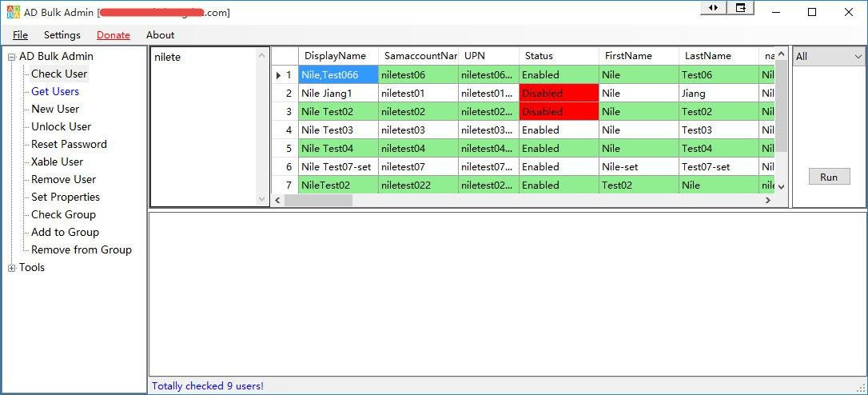Click the window layout icon in title bar
868x395 pixels.
pos(740,8)
